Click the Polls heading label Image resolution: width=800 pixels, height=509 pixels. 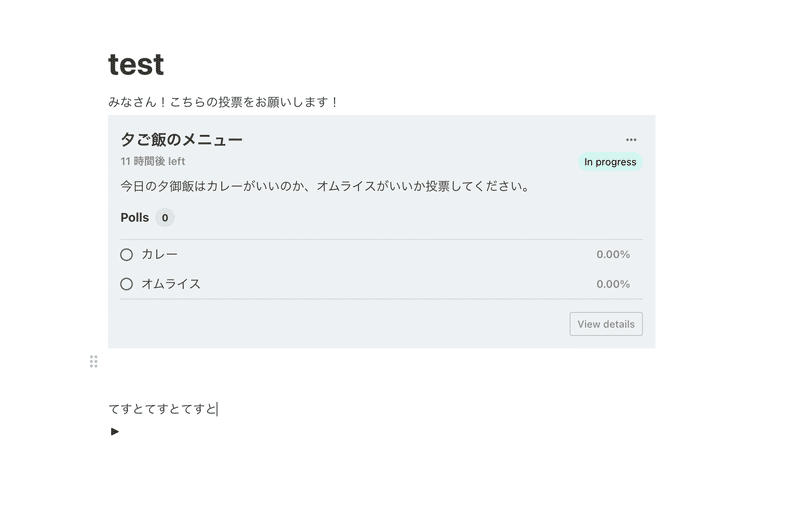pyautogui.click(x=135, y=218)
